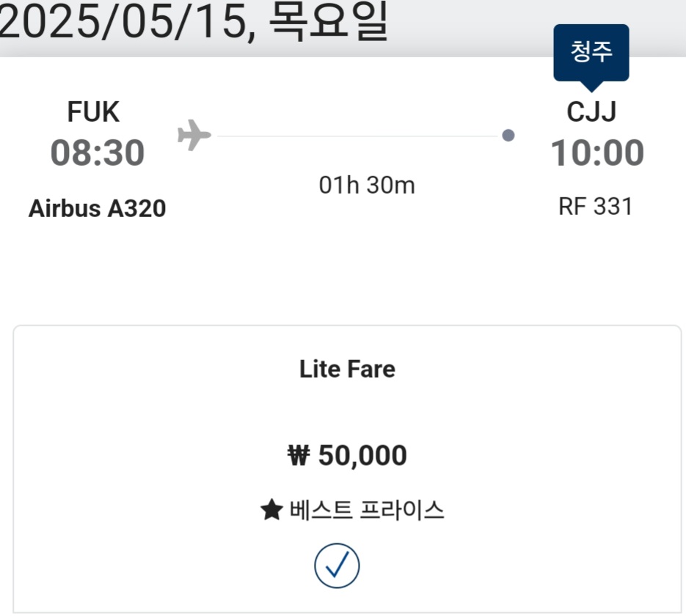
Task: Click the 50,000 fare amount
Action: 362,456
